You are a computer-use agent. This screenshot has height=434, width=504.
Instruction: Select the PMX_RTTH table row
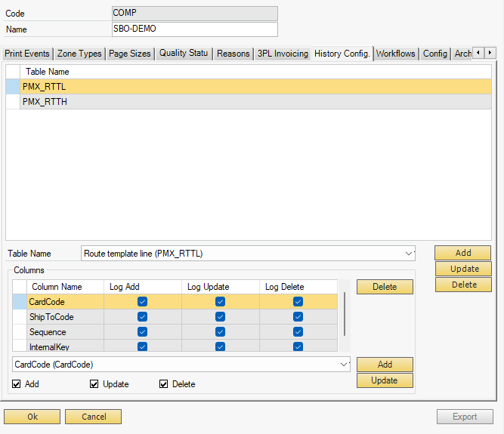(45, 101)
